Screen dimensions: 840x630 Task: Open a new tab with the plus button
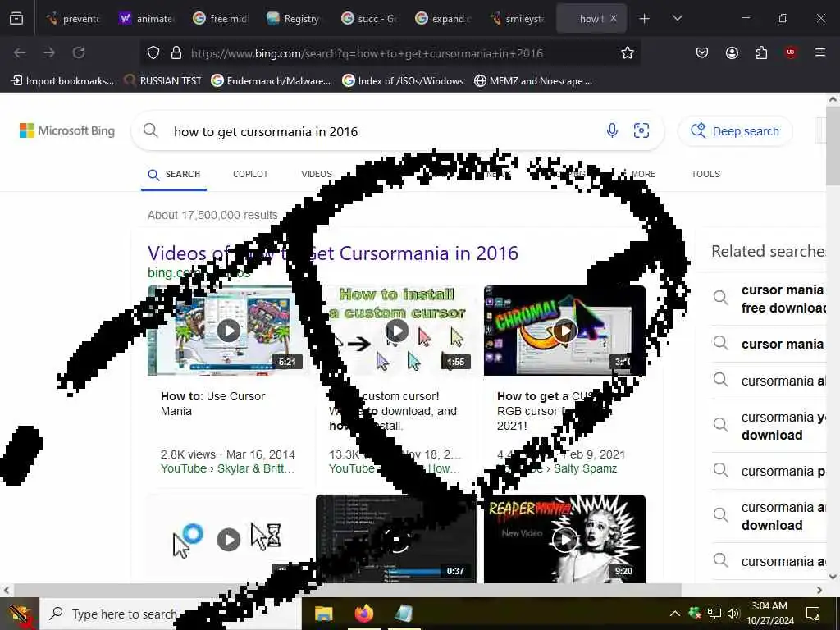click(645, 19)
